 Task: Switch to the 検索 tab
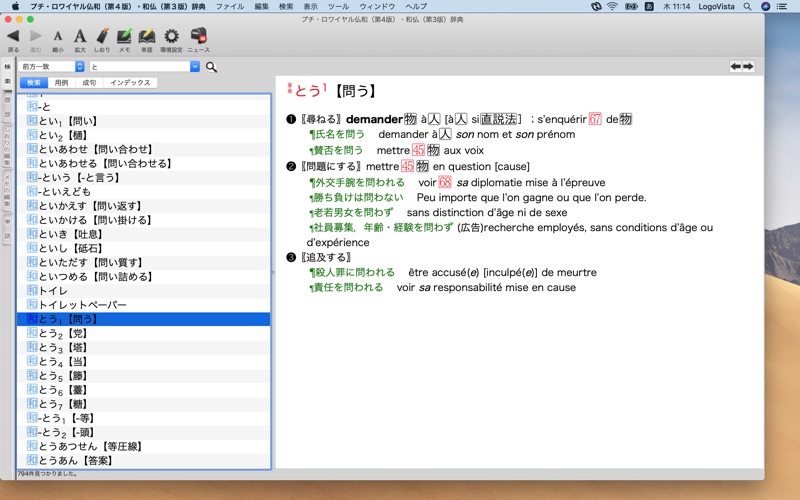click(34, 82)
